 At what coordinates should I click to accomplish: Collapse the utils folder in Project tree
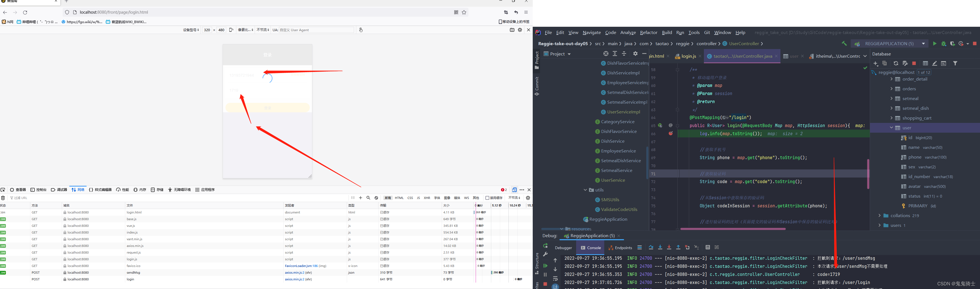(585, 190)
